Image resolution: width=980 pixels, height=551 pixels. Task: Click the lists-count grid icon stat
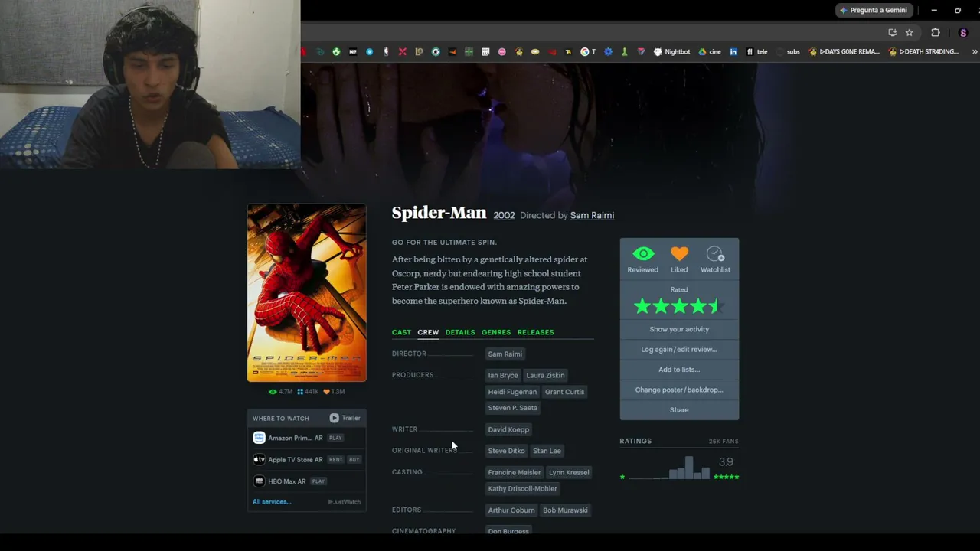coord(308,391)
